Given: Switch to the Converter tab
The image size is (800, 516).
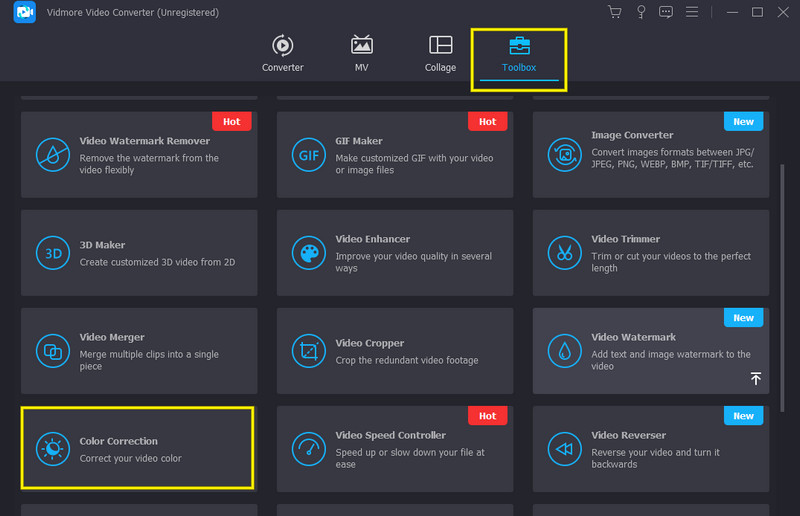Looking at the screenshot, I should pos(282,53).
